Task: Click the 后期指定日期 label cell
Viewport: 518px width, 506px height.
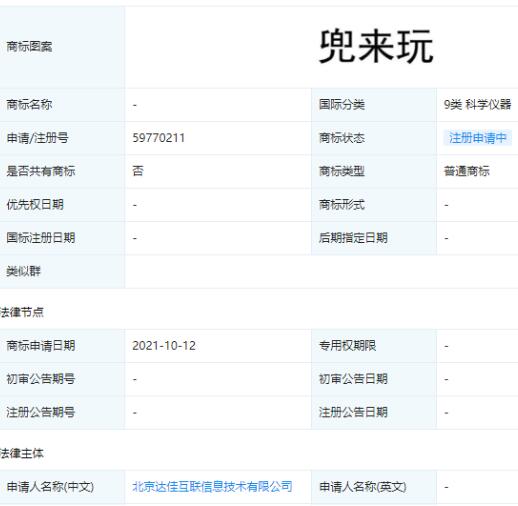Action: (x=374, y=238)
